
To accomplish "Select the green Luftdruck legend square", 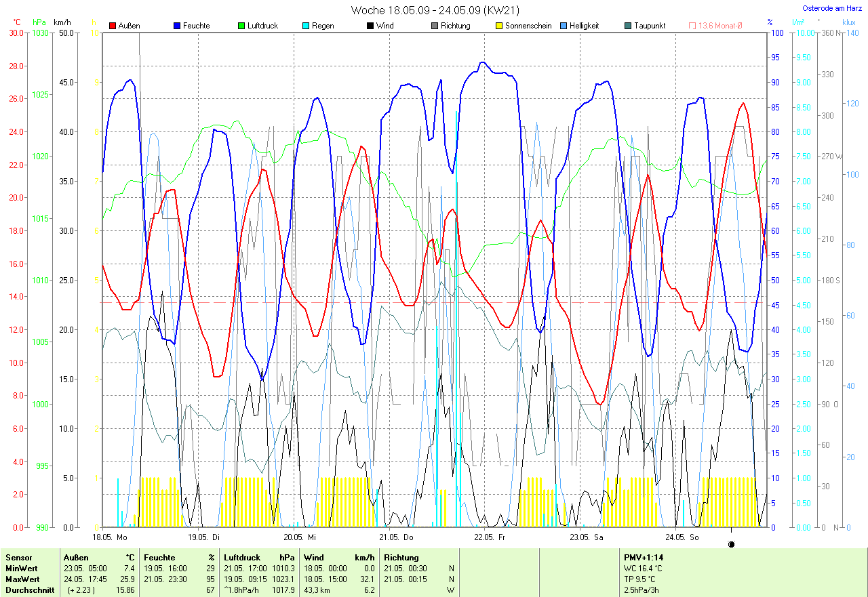I will pyautogui.click(x=241, y=26).
